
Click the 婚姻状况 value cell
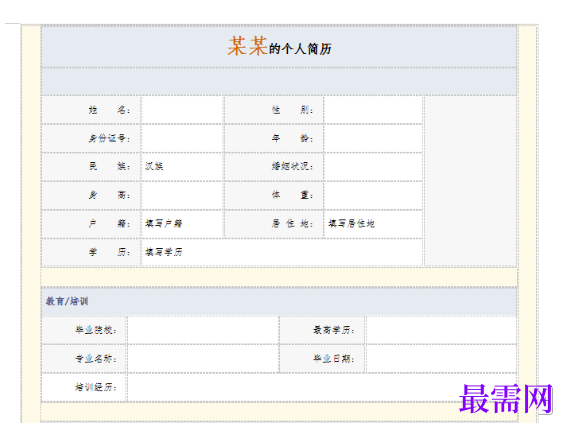pos(373,167)
